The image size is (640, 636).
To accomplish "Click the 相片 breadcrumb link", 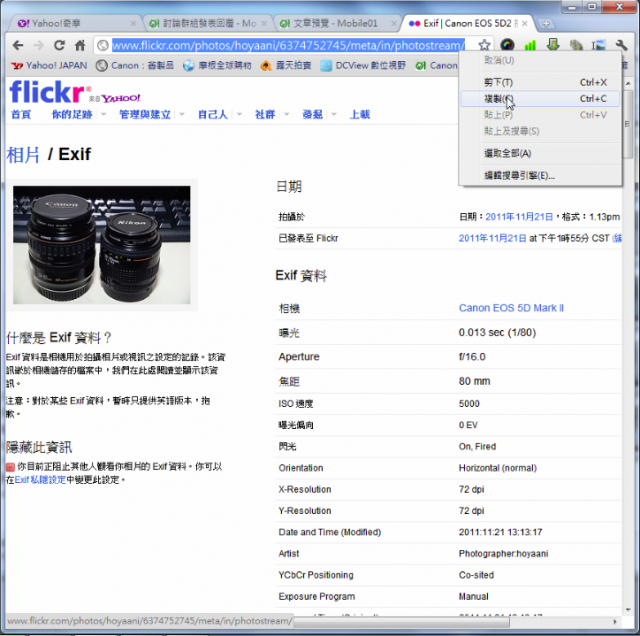I will (23, 155).
